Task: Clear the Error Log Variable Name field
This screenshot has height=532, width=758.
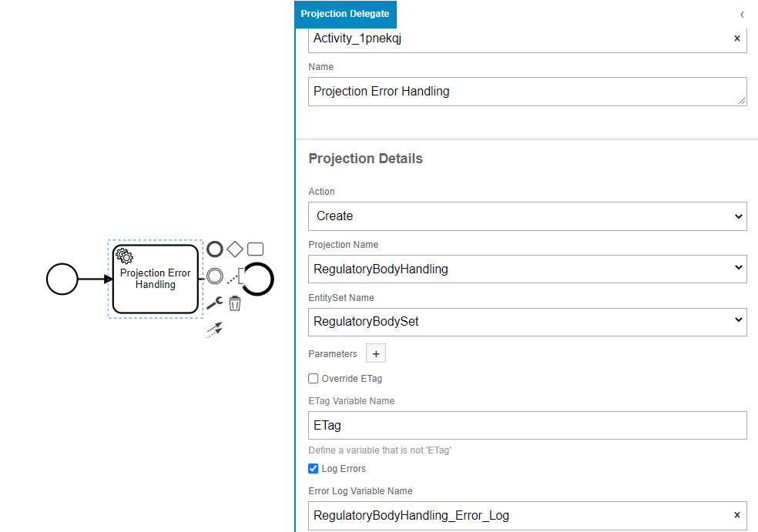Action: tap(736, 515)
